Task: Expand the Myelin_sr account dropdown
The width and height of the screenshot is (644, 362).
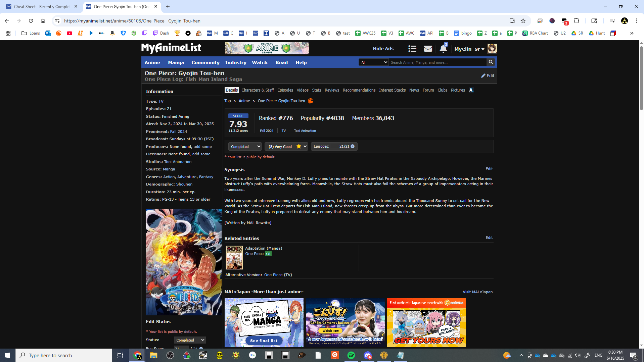Action: pyautogui.click(x=469, y=49)
